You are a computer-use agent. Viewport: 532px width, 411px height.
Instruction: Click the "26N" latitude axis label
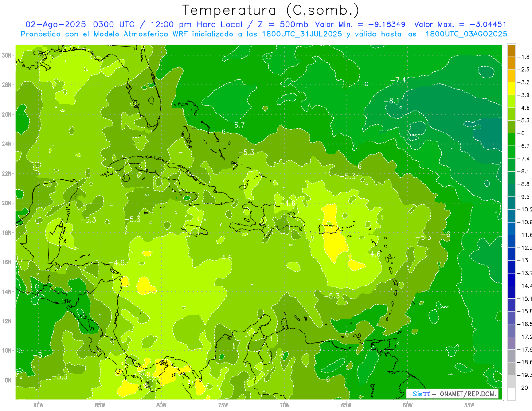(8, 114)
